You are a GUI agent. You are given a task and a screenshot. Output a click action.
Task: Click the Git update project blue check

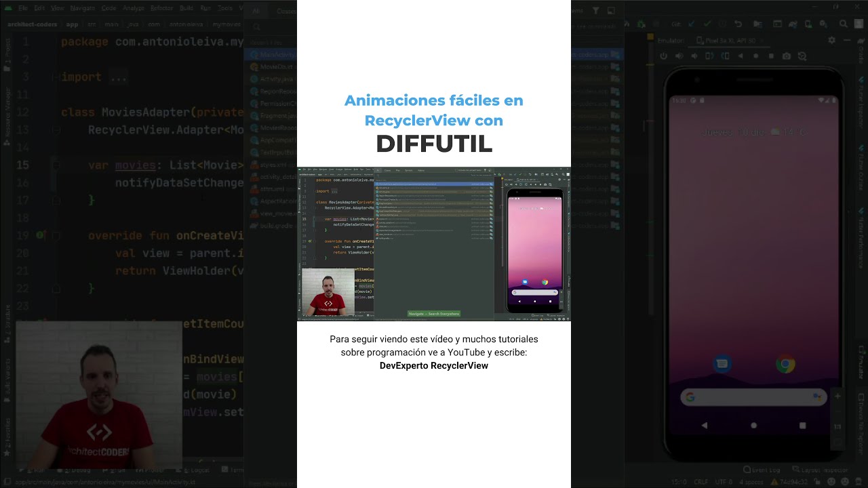pos(692,24)
